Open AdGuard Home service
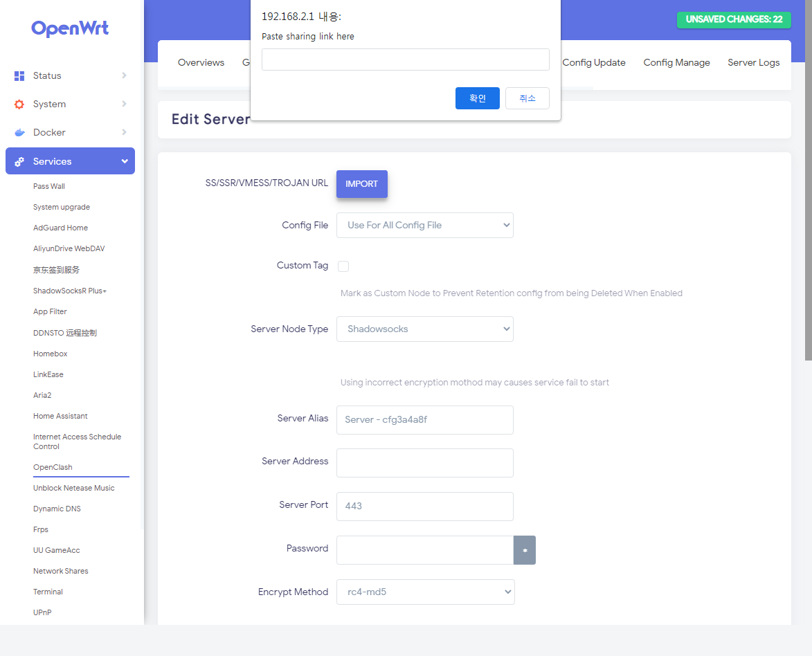The width and height of the screenshot is (812, 656). pos(61,228)
